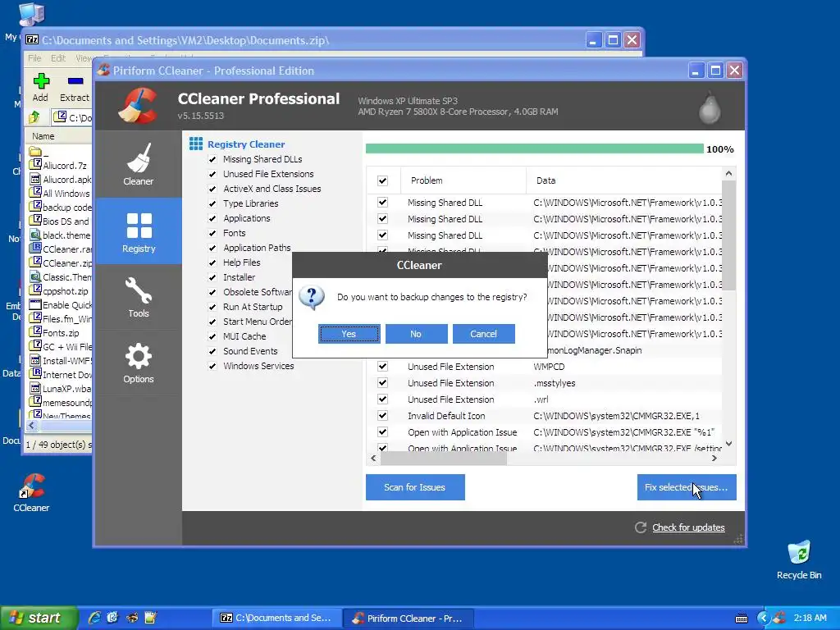Toggle Sound Events checkbox
The image size is (840, 630).
(212, 351)
